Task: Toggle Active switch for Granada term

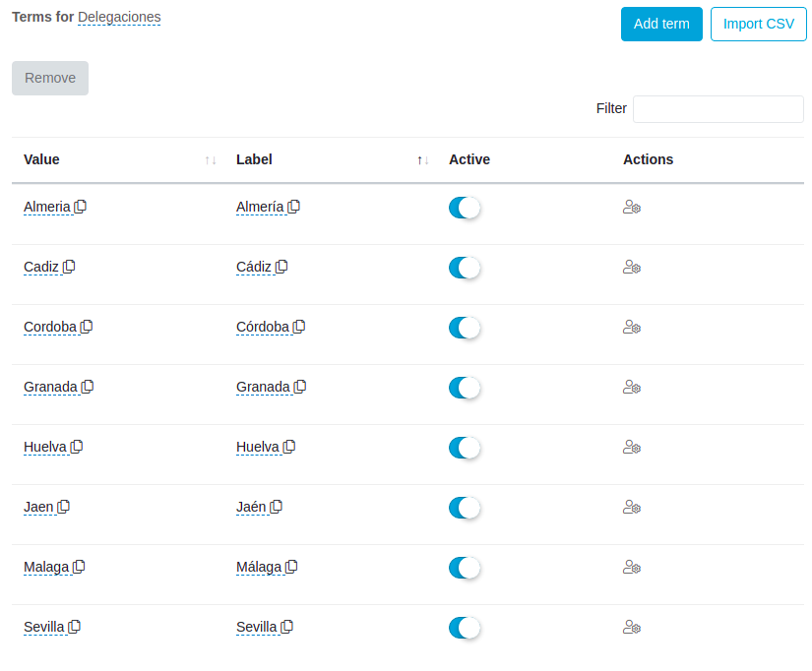Action: 464,388
